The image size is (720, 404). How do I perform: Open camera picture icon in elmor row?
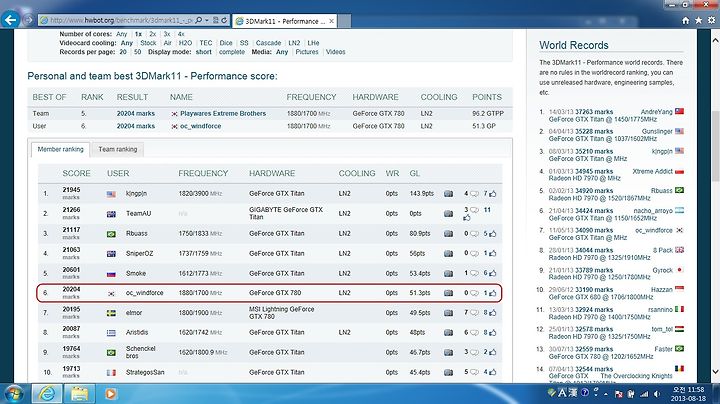pyautogui.click(x=449, y=313)
